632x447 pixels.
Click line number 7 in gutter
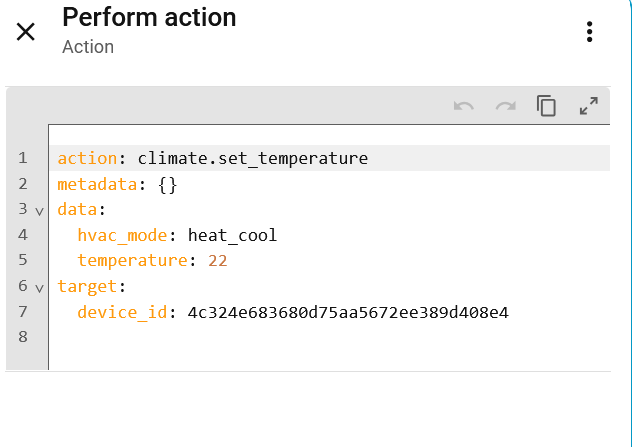(22, 313)
